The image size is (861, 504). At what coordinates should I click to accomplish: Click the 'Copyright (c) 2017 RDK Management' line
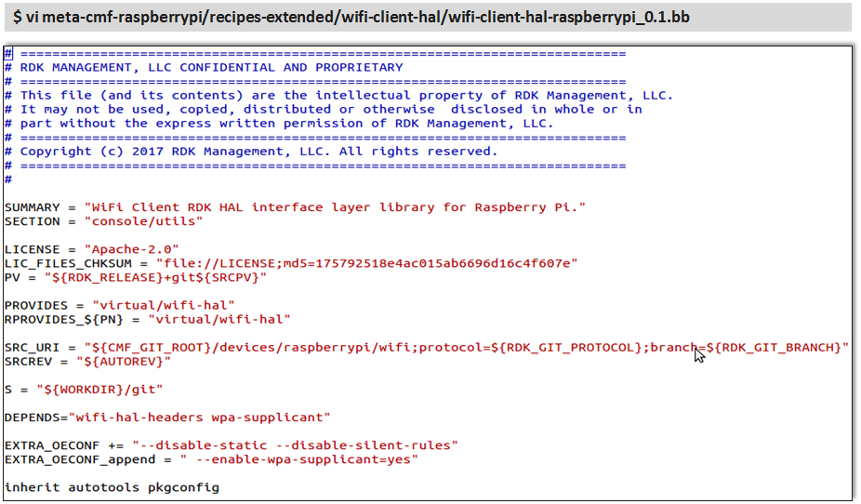(251, 152)
